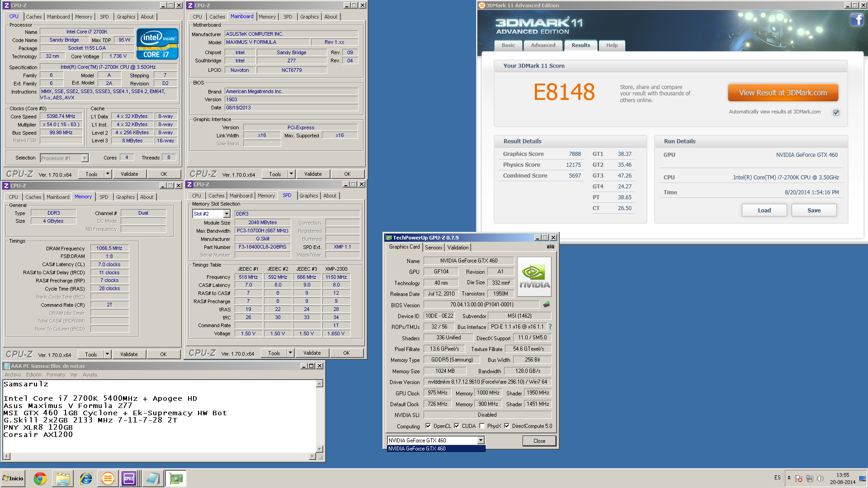Toggle the CUDA checkbox
The width and height of the screenshot is (868, 488).
pyautogui.click(x=457, y=426)
